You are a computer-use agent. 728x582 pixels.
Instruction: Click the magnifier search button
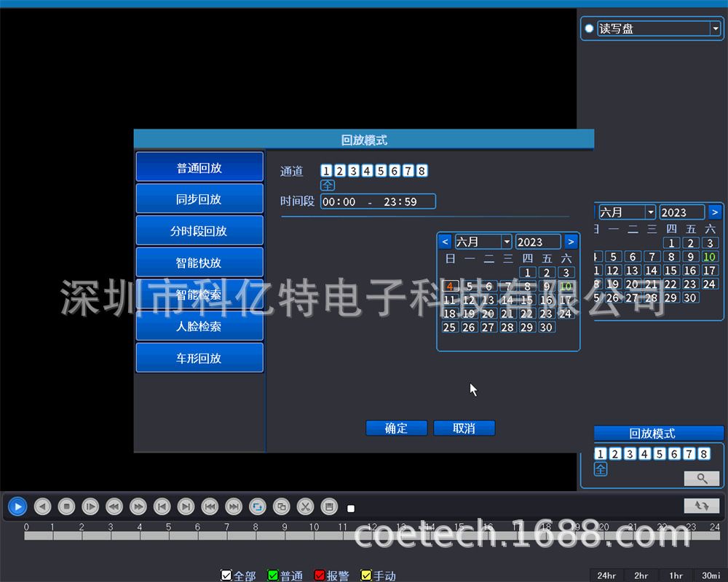pos(702,479)
